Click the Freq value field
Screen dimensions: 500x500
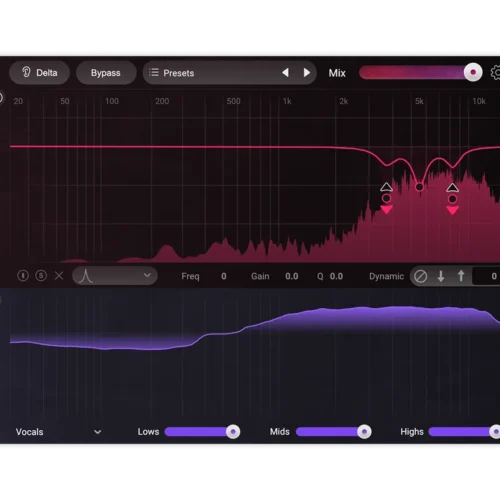tap(224, 276)
